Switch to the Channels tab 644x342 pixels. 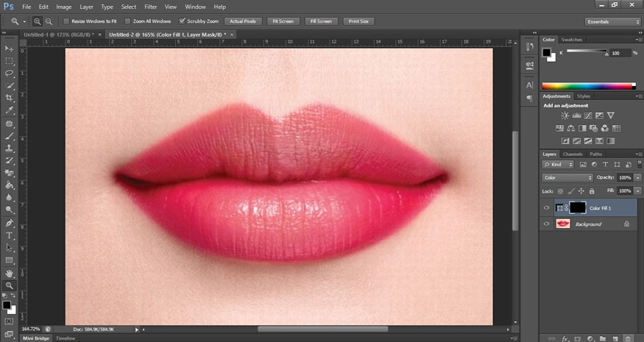(573, 154)
